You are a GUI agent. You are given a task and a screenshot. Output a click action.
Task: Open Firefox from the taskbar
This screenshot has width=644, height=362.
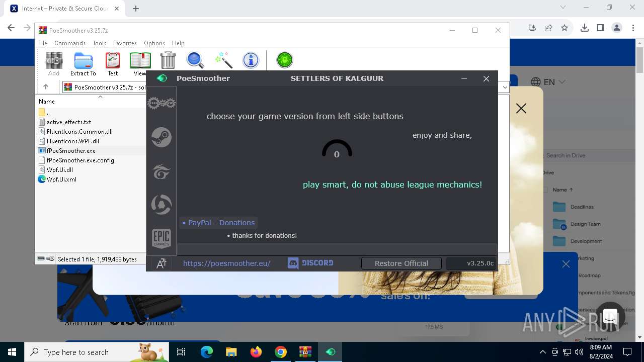(256, 352)
